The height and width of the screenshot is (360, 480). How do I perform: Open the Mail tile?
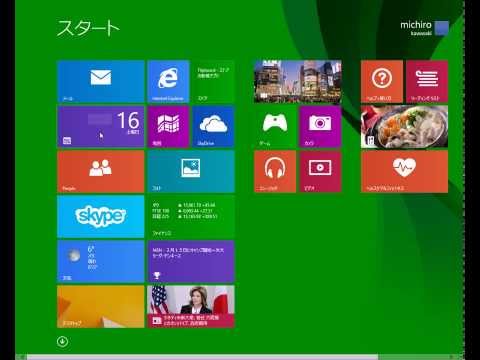point(100,81)
